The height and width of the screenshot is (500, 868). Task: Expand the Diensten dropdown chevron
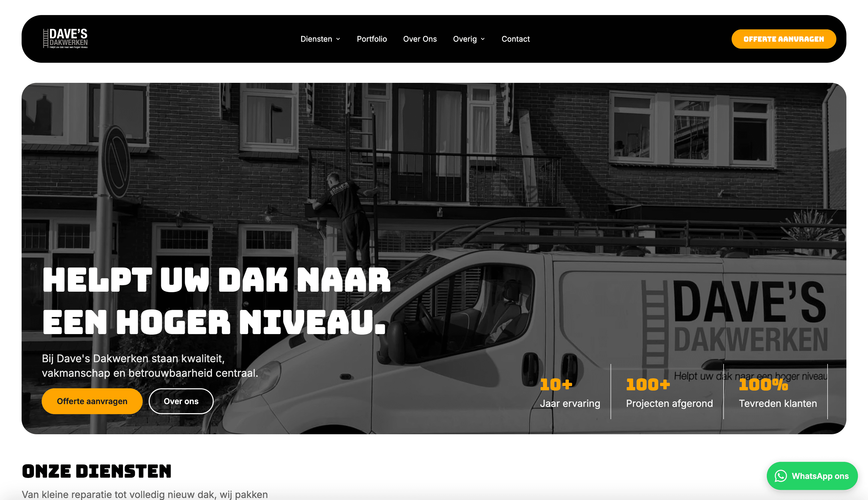pyautogui.click(x=338, y=39)
